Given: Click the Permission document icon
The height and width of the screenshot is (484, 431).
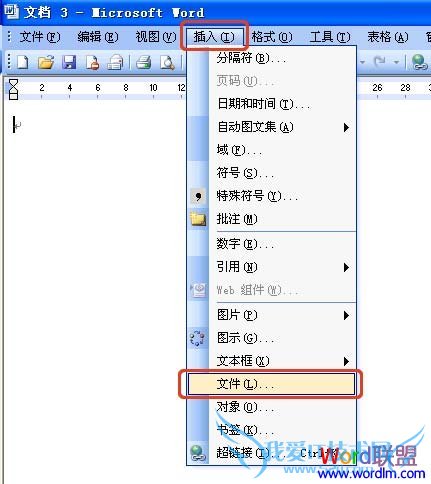Looking at the screenshot, I should (92, 62).
